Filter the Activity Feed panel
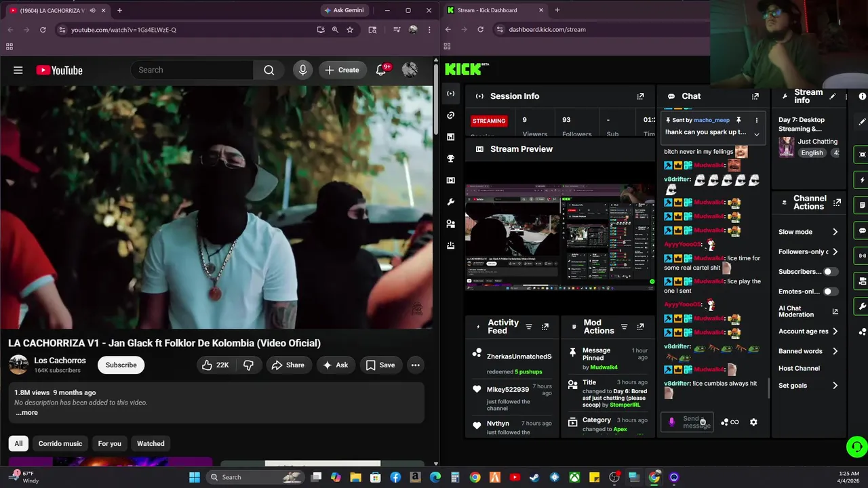 point(529,327)
